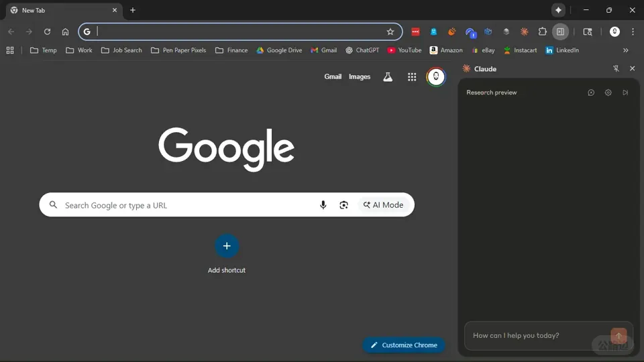Click the Customize Chrome button
644x362 pixels.
click(x=404, y=345)
